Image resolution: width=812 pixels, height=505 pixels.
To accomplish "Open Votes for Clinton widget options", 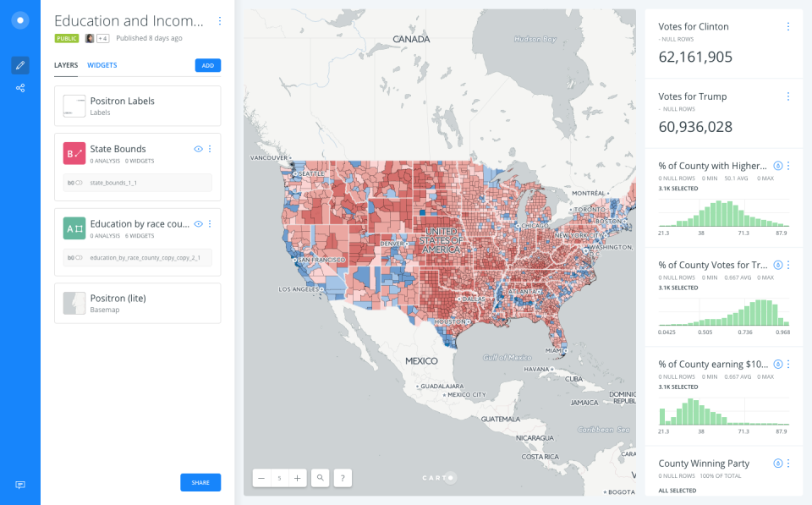I will point(788,27).
